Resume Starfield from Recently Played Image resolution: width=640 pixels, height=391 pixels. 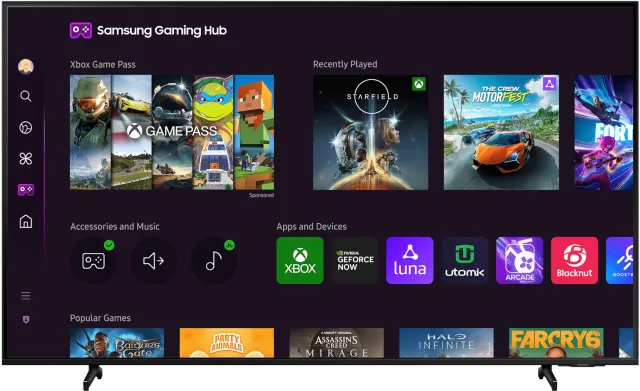point(371,132)
